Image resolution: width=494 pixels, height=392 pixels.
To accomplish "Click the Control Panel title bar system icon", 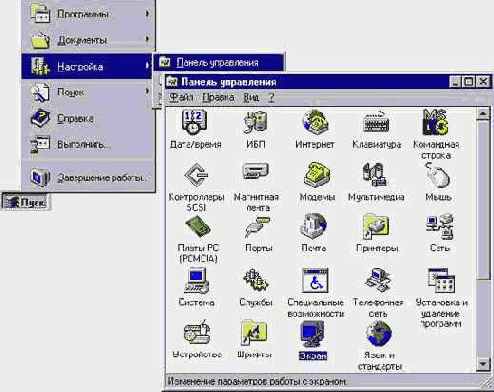I will coord(172,82).
